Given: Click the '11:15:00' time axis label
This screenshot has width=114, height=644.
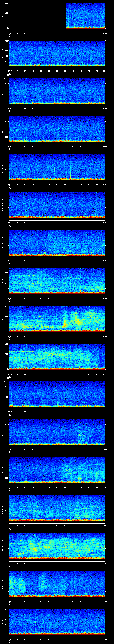Looking at the screenshot, I should tap(9, 260).
